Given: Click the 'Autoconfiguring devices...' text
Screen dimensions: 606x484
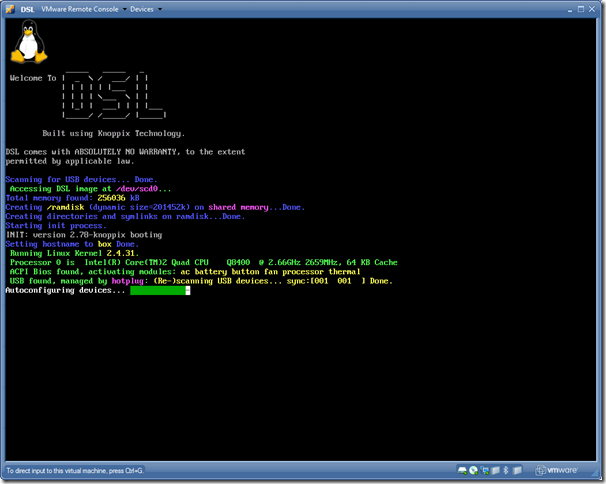Looking at the screenshot, I should click(65, 290).
